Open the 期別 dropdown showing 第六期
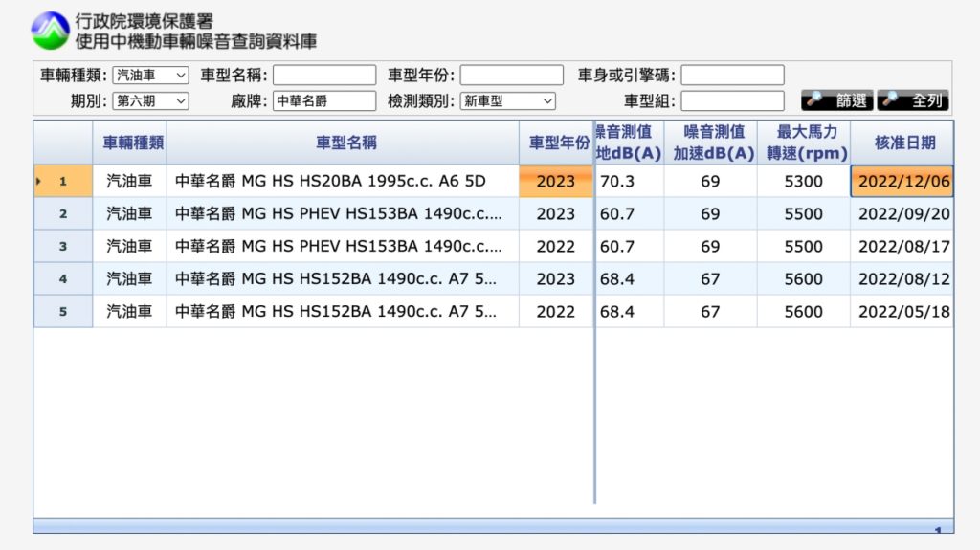This screenshot has width=980, height=550. coord(150,100)
